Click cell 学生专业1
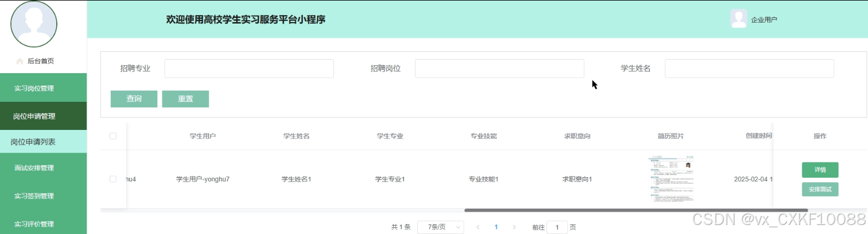 click(390, 179)
